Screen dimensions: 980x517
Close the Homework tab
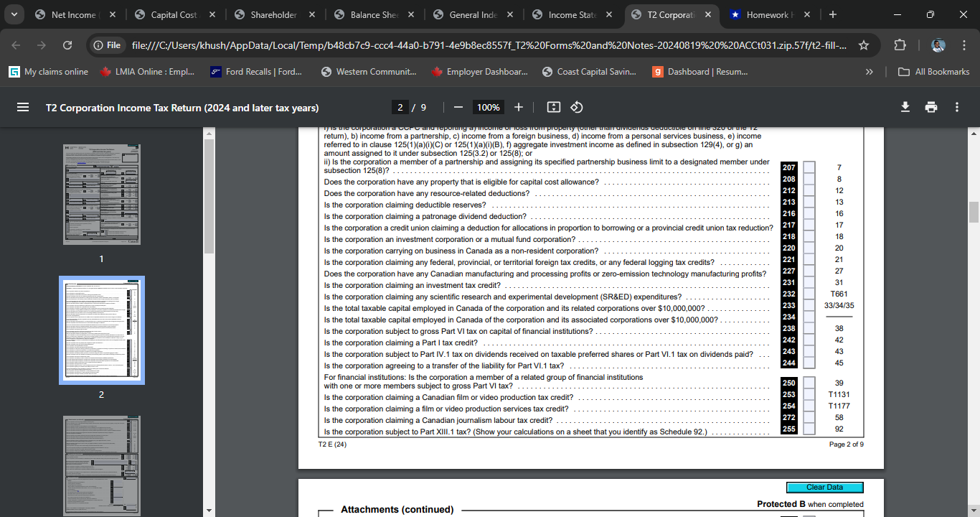[x=807, y=14]
